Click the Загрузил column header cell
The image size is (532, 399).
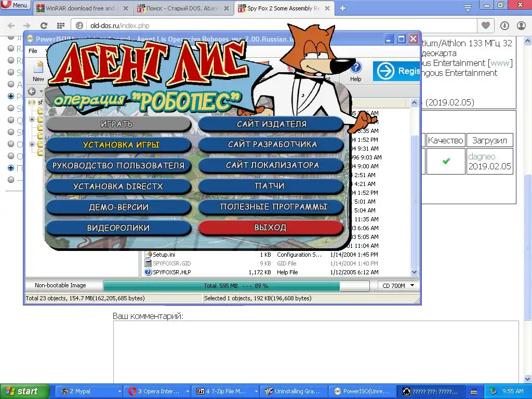[489, 140]
